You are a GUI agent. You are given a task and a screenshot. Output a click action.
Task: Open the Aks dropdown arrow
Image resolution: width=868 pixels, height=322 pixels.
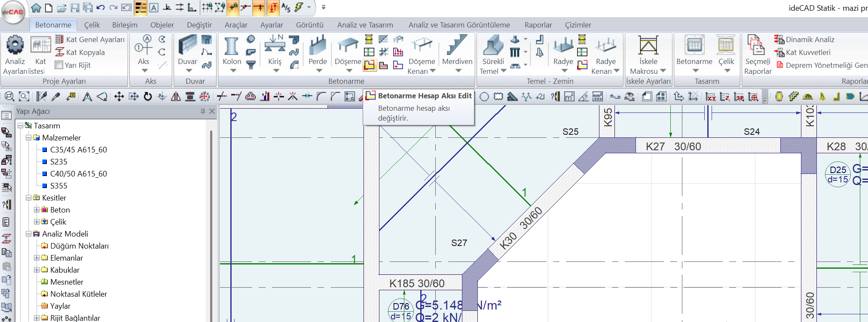tap(144, 71)
